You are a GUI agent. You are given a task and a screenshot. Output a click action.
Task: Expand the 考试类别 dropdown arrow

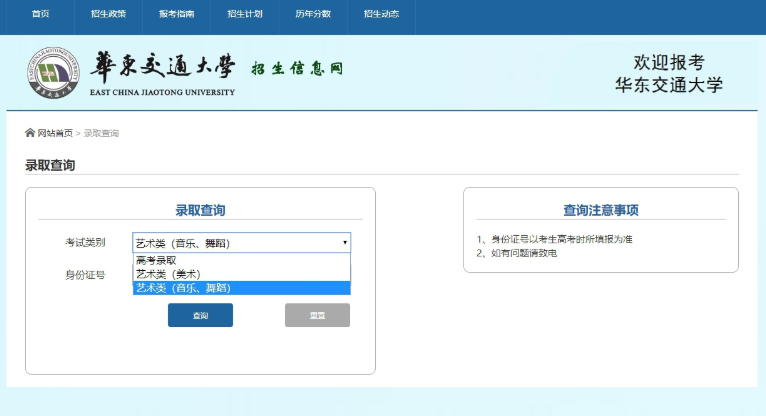tap(345, 243)
